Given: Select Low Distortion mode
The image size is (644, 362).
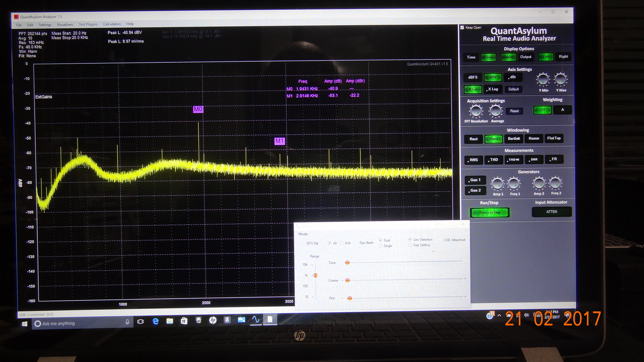Looking at the screenshot, I should coord(410,239).
